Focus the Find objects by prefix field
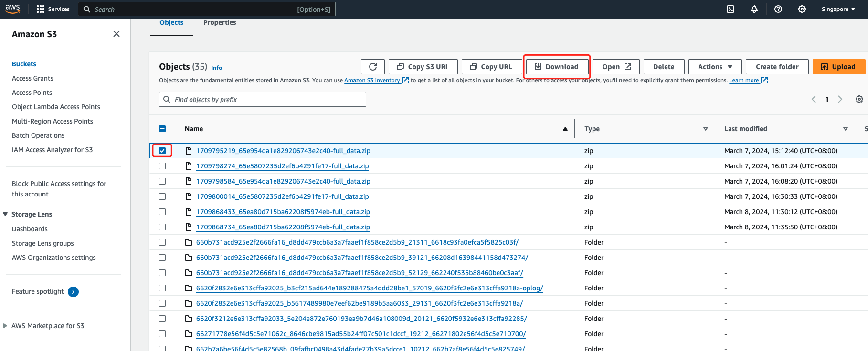The height and width of the screenshot is (351, 868). (x=263, y=99)
